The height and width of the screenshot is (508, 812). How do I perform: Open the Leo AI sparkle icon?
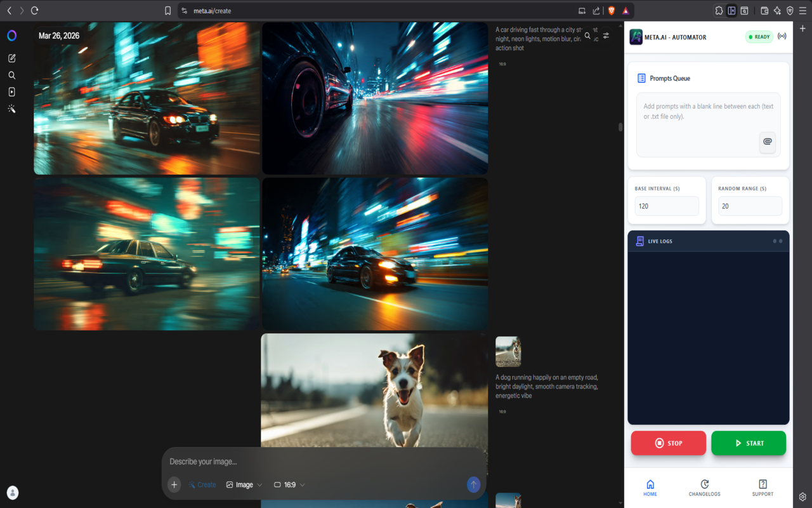point(777,11)
